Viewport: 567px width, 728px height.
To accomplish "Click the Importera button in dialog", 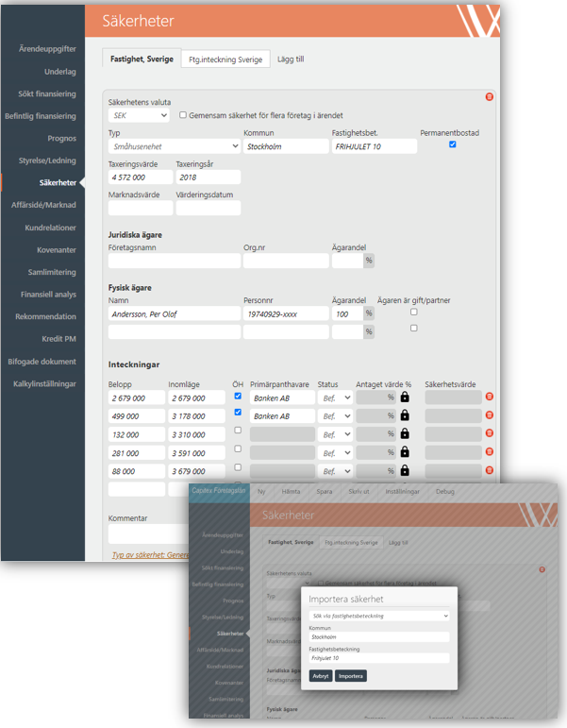I will (351, 676).
